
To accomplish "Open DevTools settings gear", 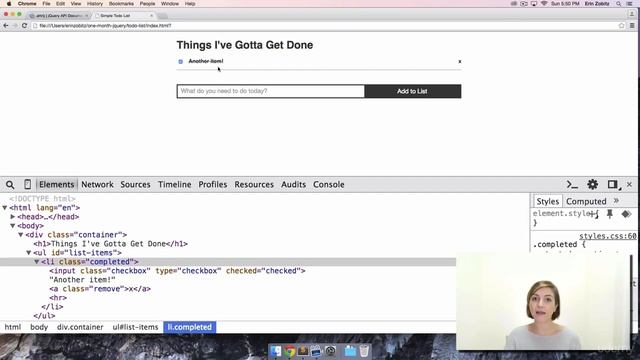I will click(592, 184).
